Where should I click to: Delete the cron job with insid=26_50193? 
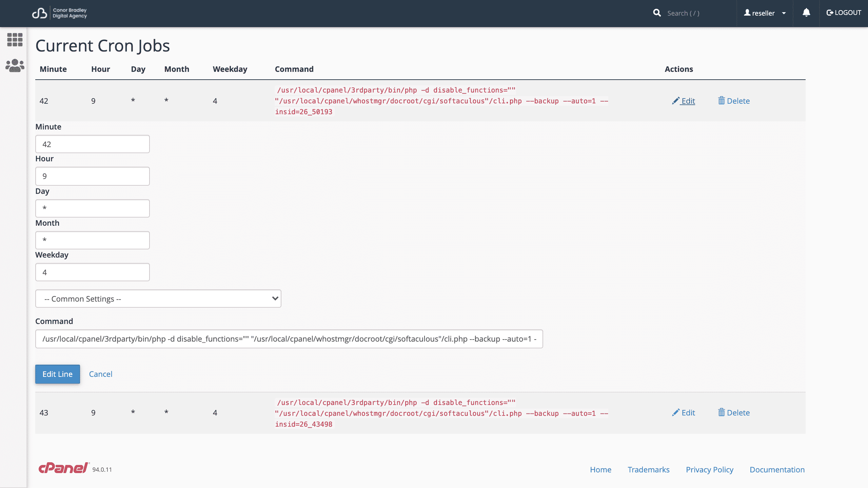(x=734, y=101)
